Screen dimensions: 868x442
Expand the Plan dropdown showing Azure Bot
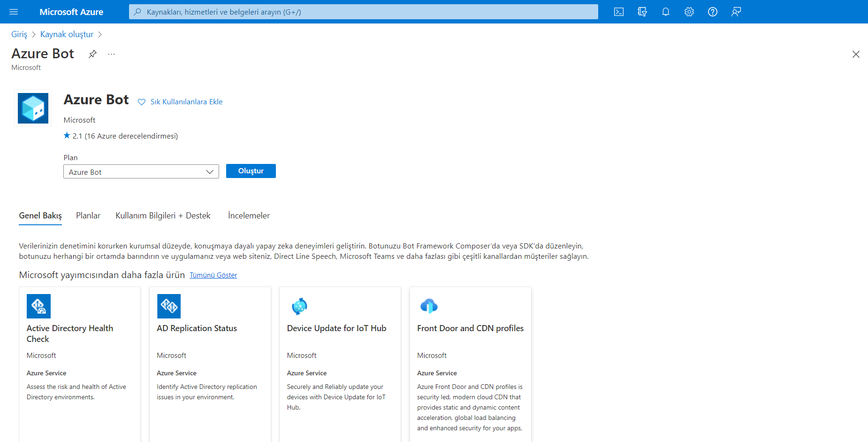click(x=141, y=172)
